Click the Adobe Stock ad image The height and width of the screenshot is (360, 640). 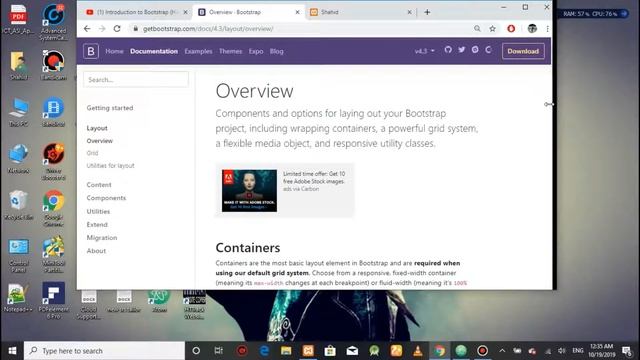(249, 191)
